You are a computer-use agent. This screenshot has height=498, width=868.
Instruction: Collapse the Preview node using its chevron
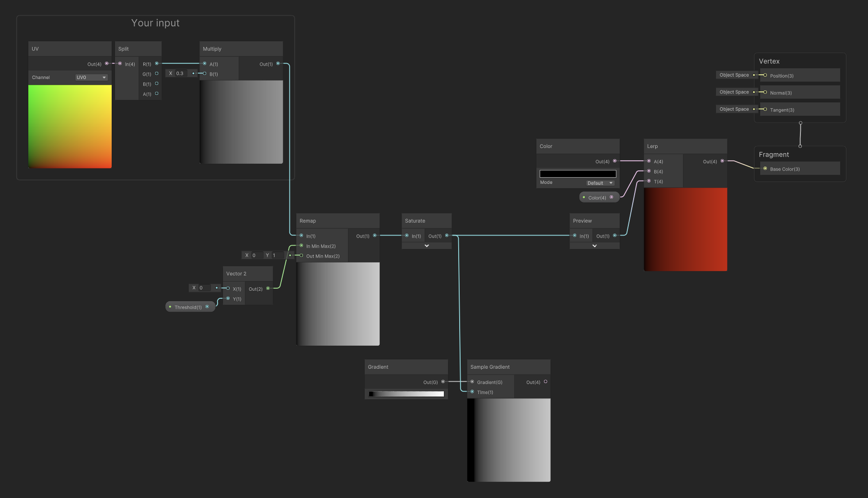(594, 245)
